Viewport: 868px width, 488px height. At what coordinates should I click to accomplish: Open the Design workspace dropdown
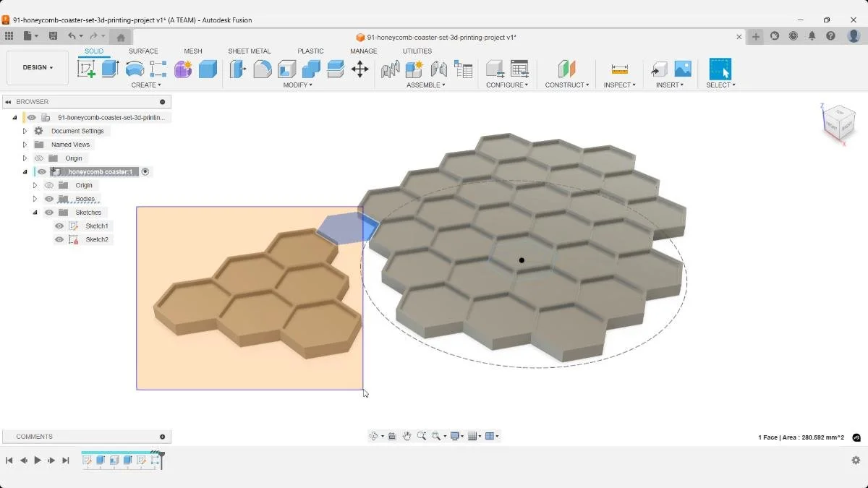37,67
